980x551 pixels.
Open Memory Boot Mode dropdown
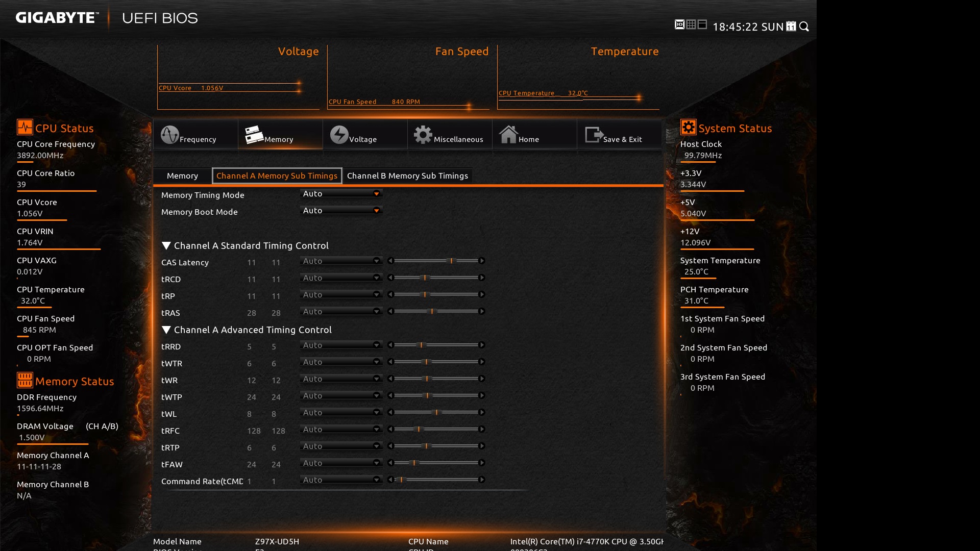pos(341,211)
